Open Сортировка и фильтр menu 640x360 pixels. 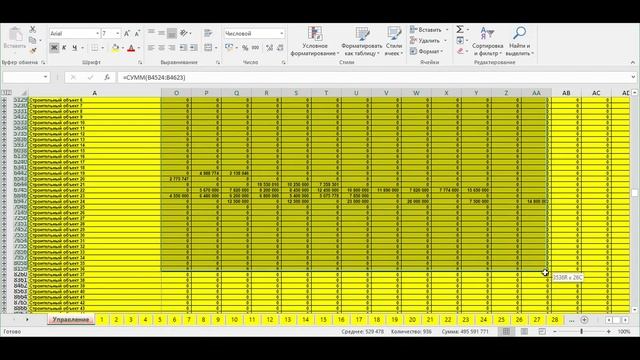point(487,41)
